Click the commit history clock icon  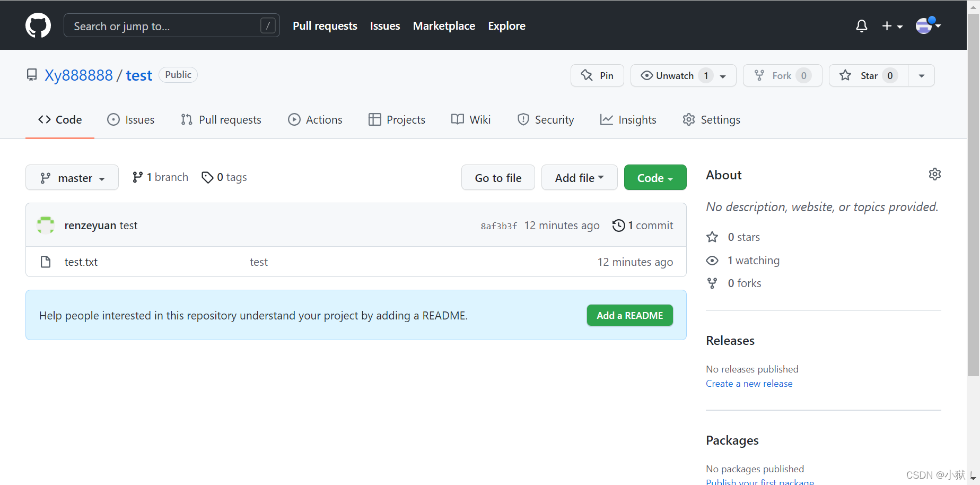click(618, 226)
